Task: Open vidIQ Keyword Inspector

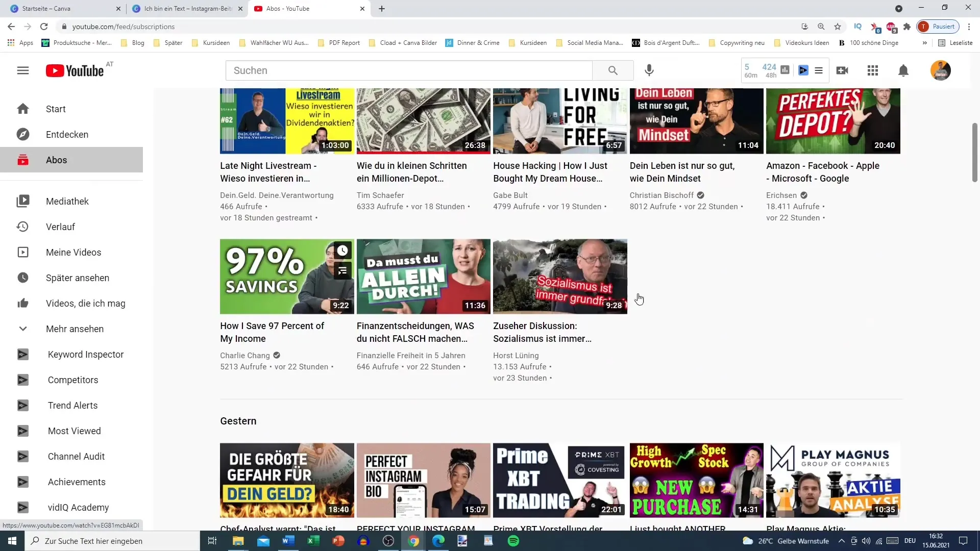Action: (71, 354)
